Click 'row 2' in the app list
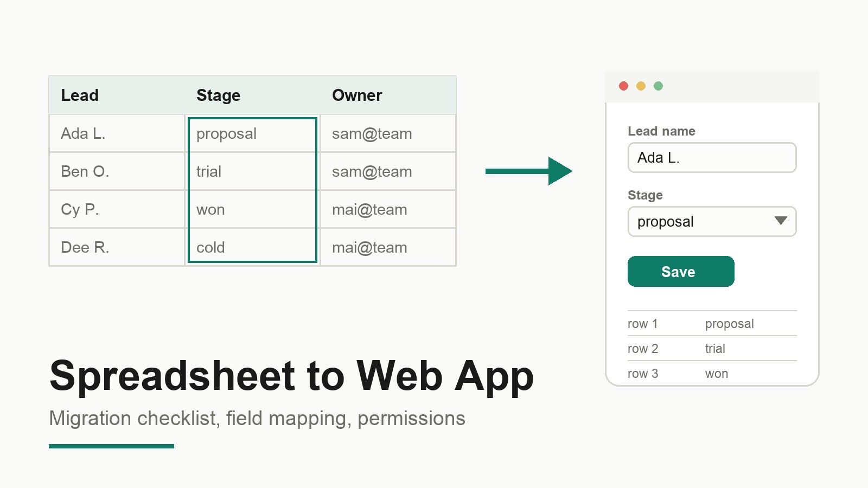This screenshot has height=488, width=868. tap(642, 349)
